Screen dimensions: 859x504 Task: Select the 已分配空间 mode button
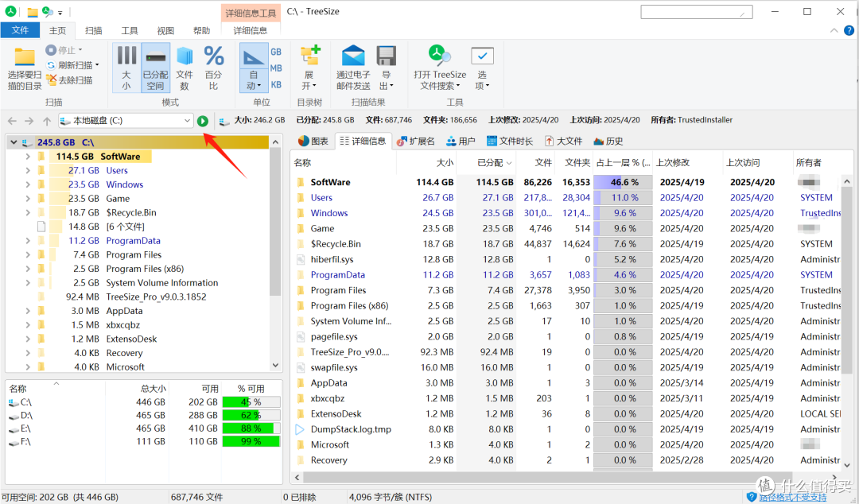pyautogui.click(x=155, y=68)
